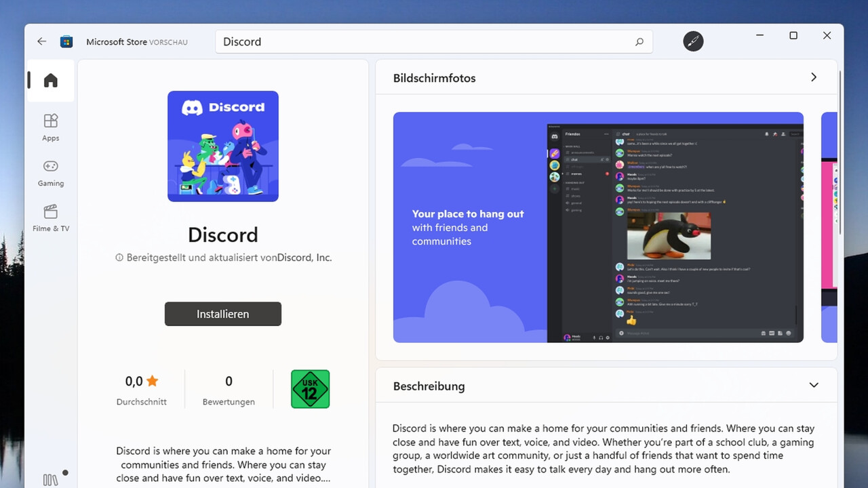This screenshot has width=868, height=488.
Task: Click the Microsoft Store VORSCHAU title
Action: click(137, 42)
